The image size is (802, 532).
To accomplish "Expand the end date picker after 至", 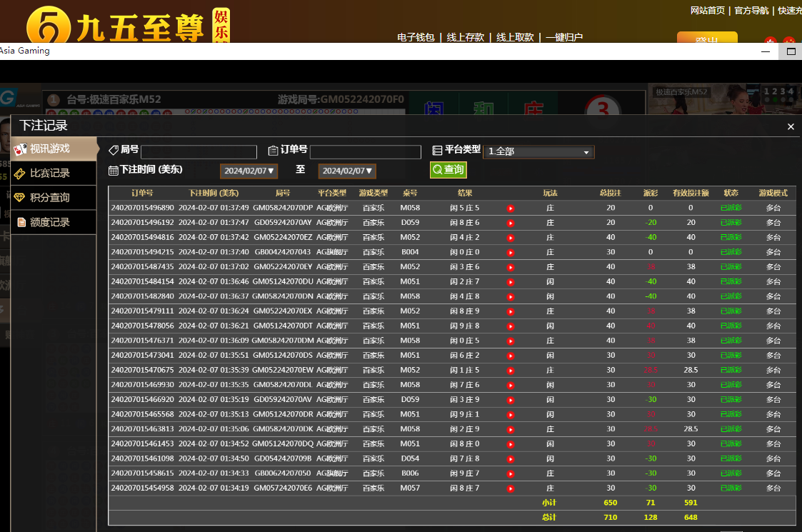I will [347, 171].
